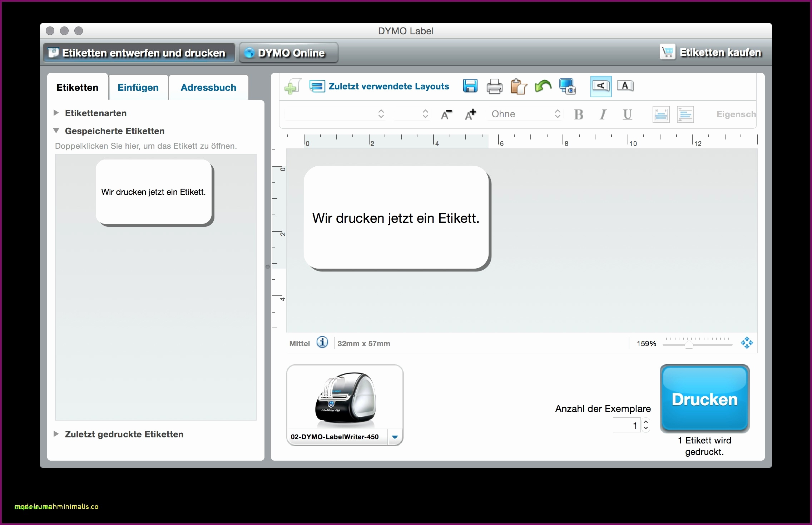Click the screen capture monitor icon
Image resolution: width=812 pixels, height=525 pixels.
[567, 86]
